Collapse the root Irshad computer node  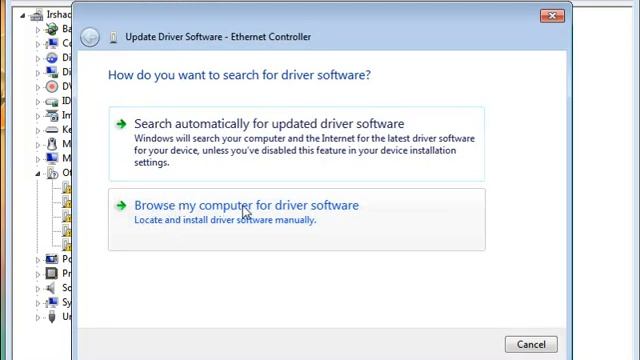tap(23, 16)
